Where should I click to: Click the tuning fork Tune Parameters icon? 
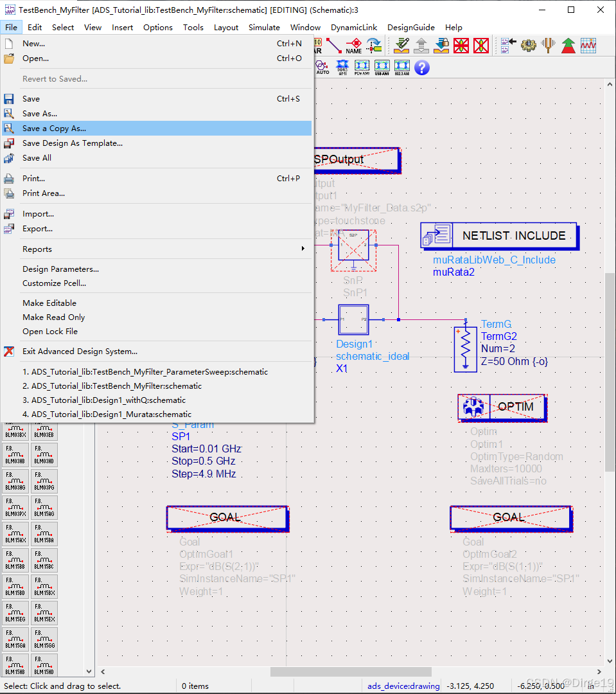[549, 46]
